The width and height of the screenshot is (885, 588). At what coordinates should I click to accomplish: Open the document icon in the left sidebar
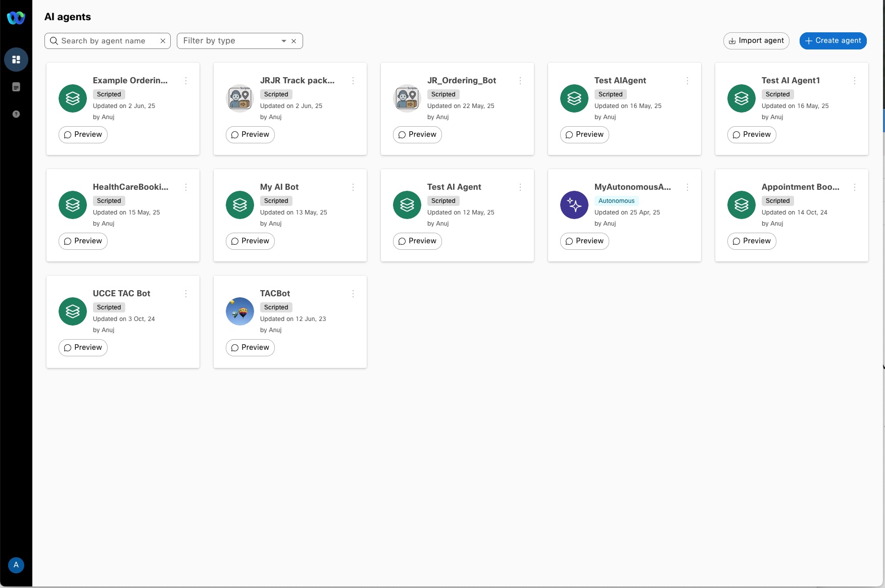[x=16, y=87]
